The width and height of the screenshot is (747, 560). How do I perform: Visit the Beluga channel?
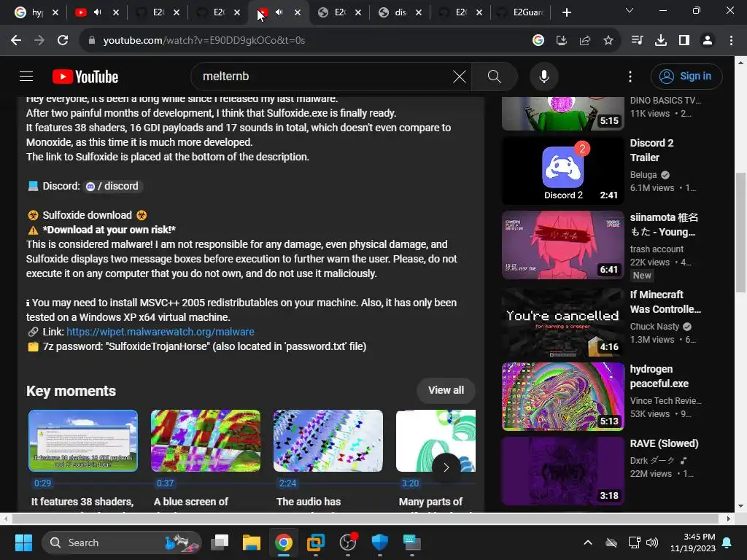pos(643,175)
